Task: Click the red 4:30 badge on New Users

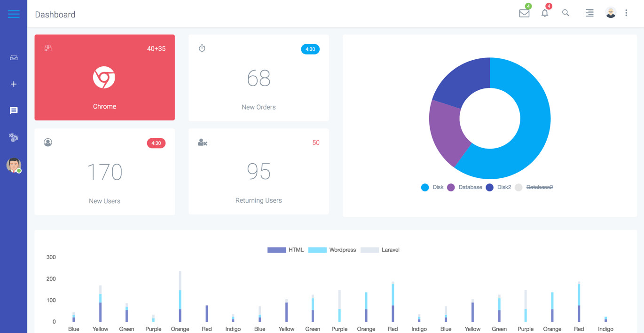Action: [156, 143]
